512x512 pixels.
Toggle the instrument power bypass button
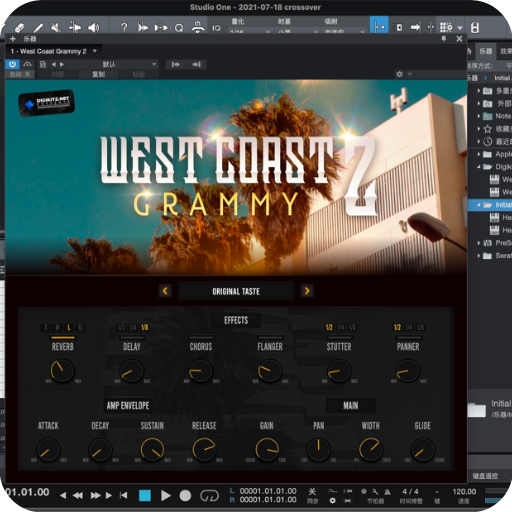tap(12, 64)
